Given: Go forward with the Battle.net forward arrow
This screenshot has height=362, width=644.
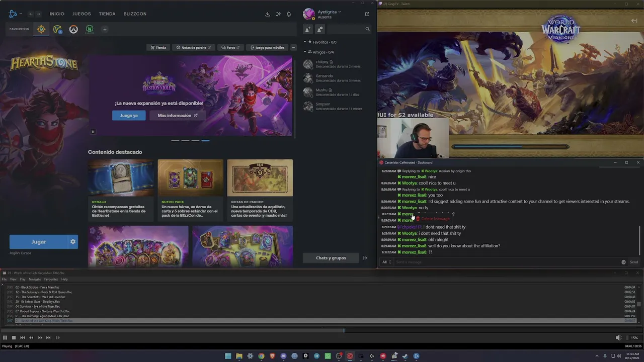Looking at the screenshot, I should tap(38, 14).
